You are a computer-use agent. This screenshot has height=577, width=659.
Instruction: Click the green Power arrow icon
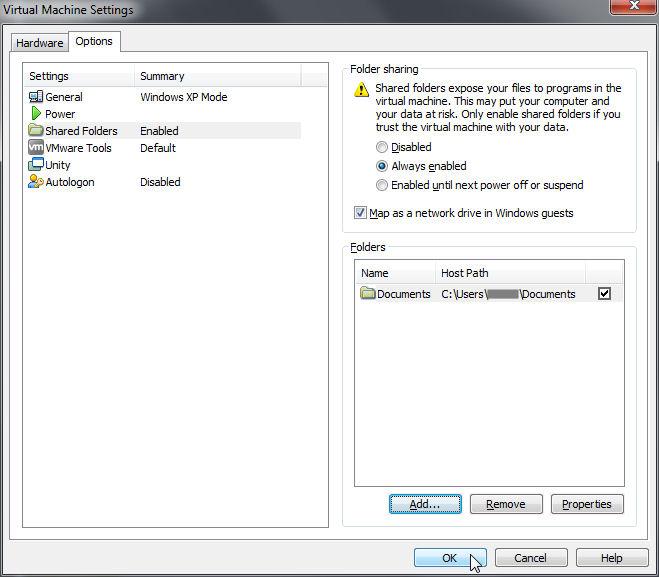click(36, 114)
